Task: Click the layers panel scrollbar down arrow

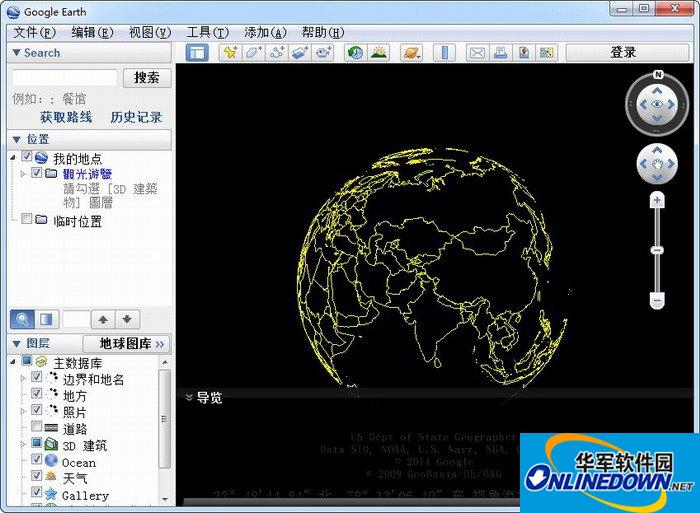Action: 165,499
